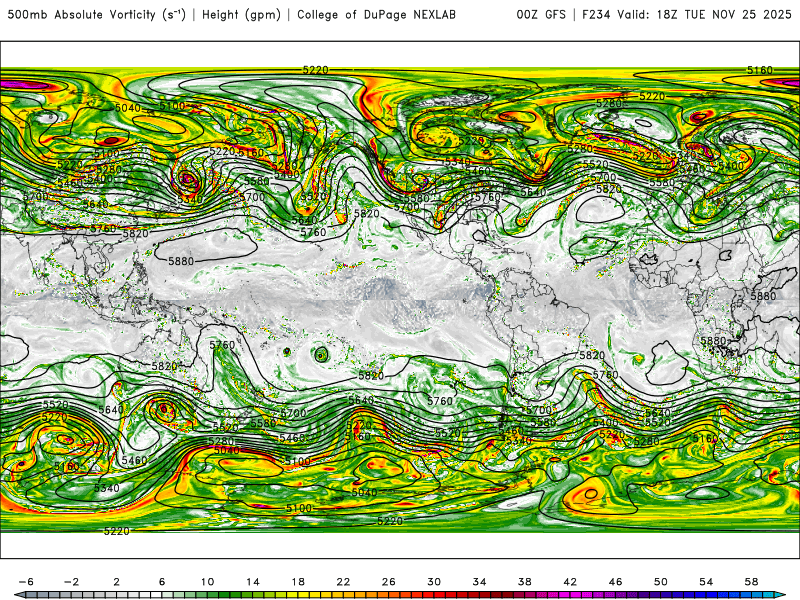Click the "46" colorbar scale value
This screenshot has width=800, height=600.
615,582
